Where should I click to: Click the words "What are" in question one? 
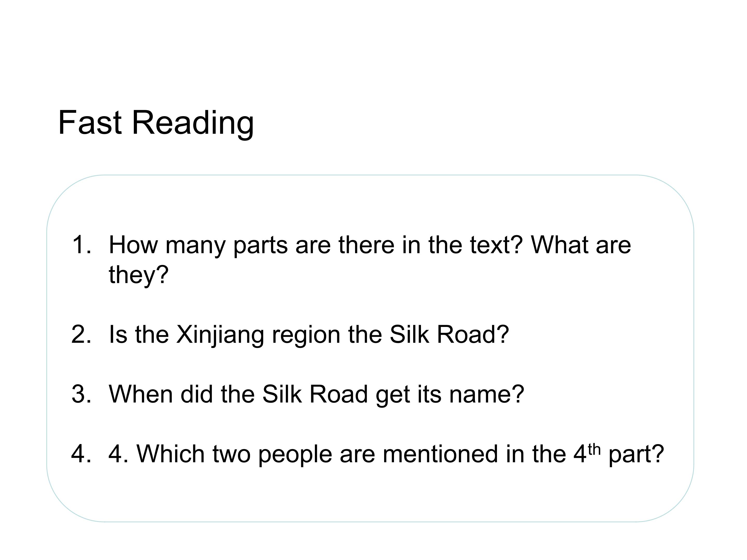[581, 244]
